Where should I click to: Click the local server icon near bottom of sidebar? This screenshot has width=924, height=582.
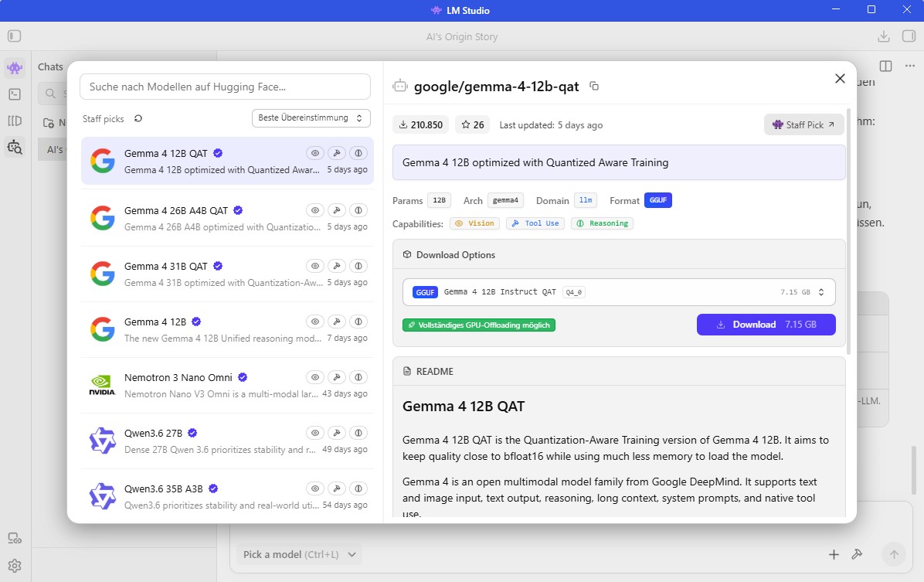(15, 539)
